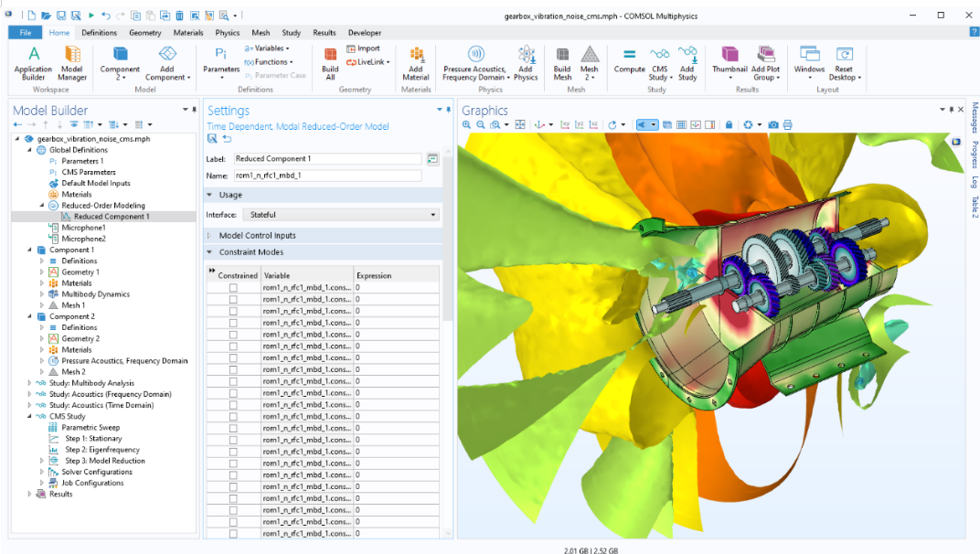Click the Thumbnail button in Results group
Viewport: 980px width, 554px height.
tap(730, 63)
